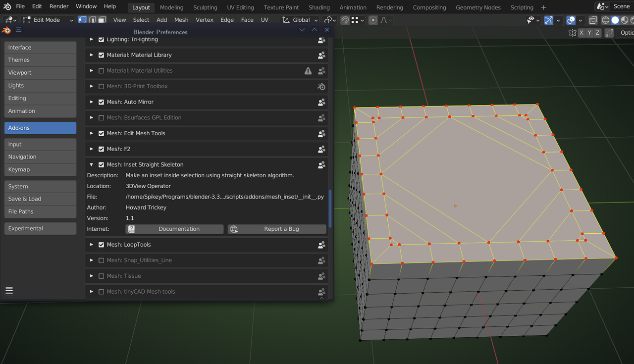Switch to edge select mode
The image size is (634, 364).
click(x=92, y=20)
